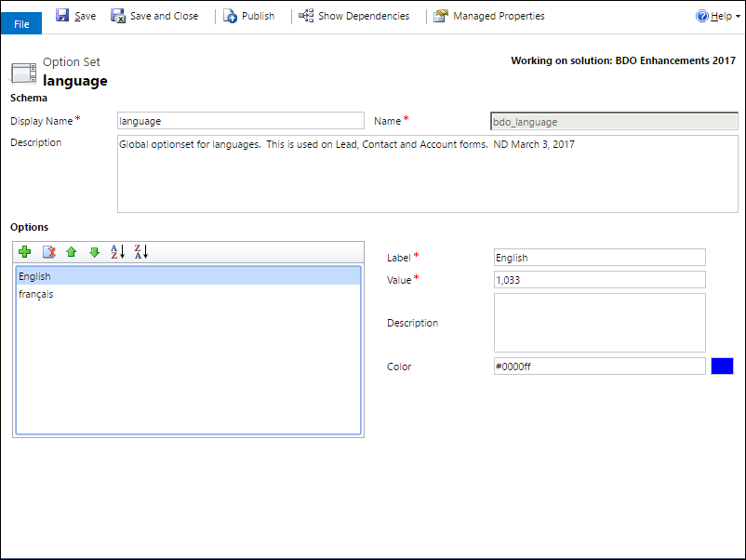Sort options descending Z to A
Image resolution: width=746 pixels, height=560 pixels.
140,251
